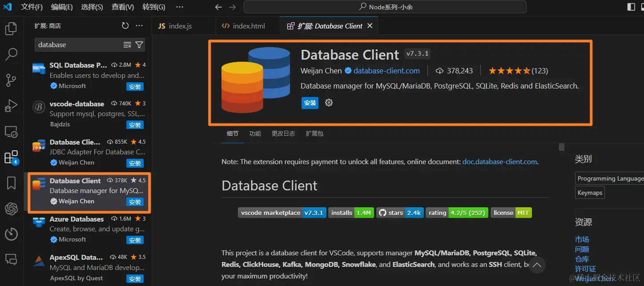Expand the overflow menu ellipsis in menu bar
Screen dimensions: 644x286
pyautogui.click(x=180, y=7)
